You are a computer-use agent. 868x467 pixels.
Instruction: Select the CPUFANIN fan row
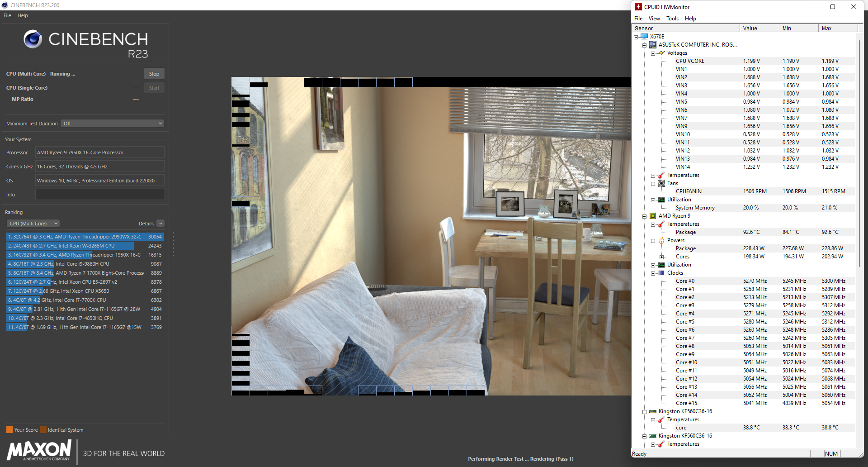(x=765, y=191)
